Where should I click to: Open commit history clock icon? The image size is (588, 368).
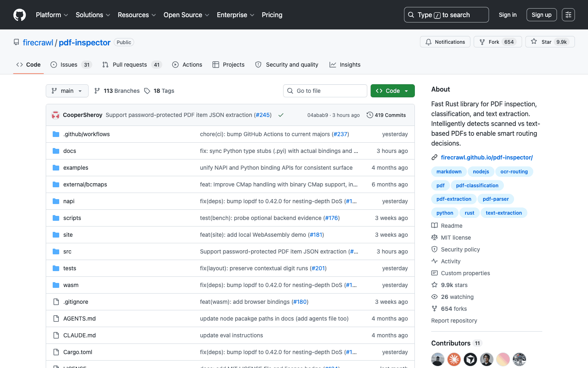pos(370,115)
